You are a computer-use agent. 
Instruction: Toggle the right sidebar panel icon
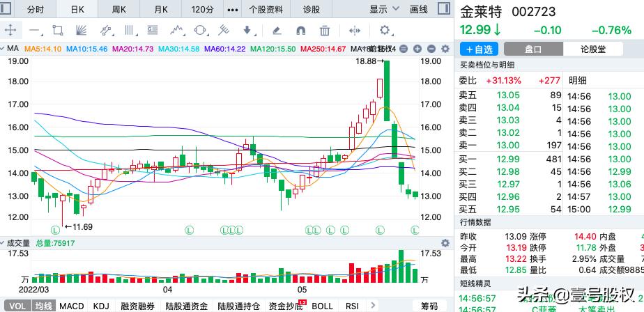coord(444,8)
